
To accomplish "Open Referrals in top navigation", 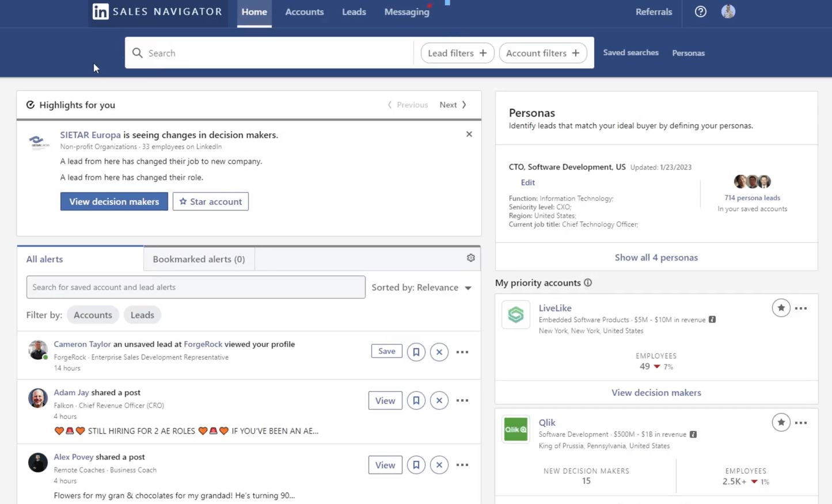I will [654, 12].
